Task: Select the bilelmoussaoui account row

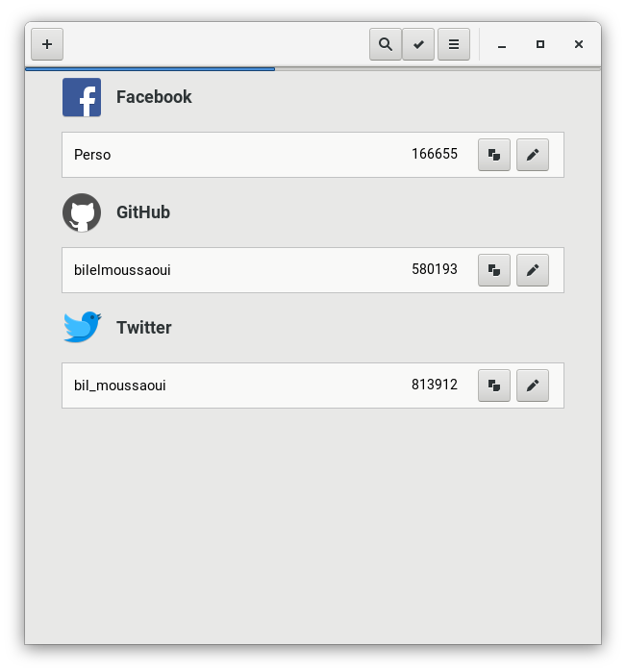Action: pyautogui.click(x=313, y=270)
